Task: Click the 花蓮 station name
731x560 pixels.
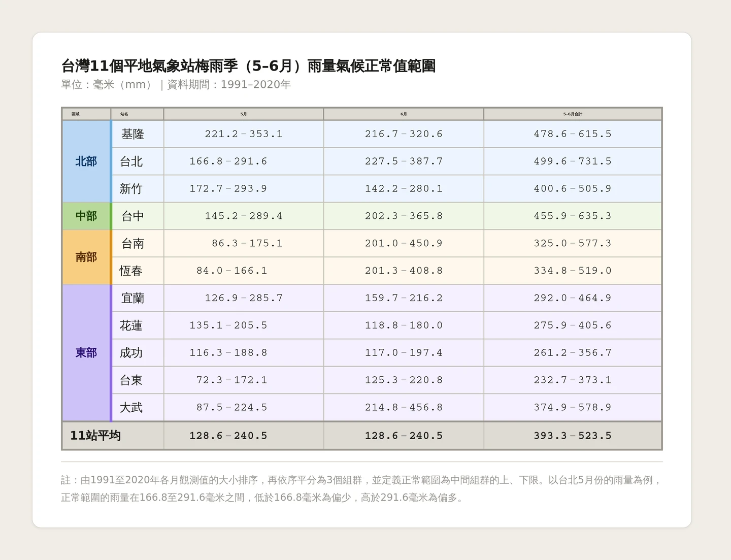Action: click(x=131, y=326)
